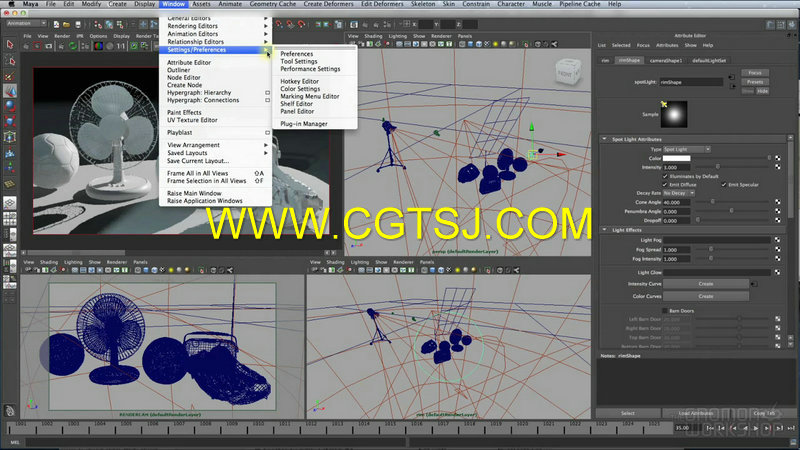
Task: Click map button beside Light Fog
Action: pyautogui.click(x=778, y=239)
